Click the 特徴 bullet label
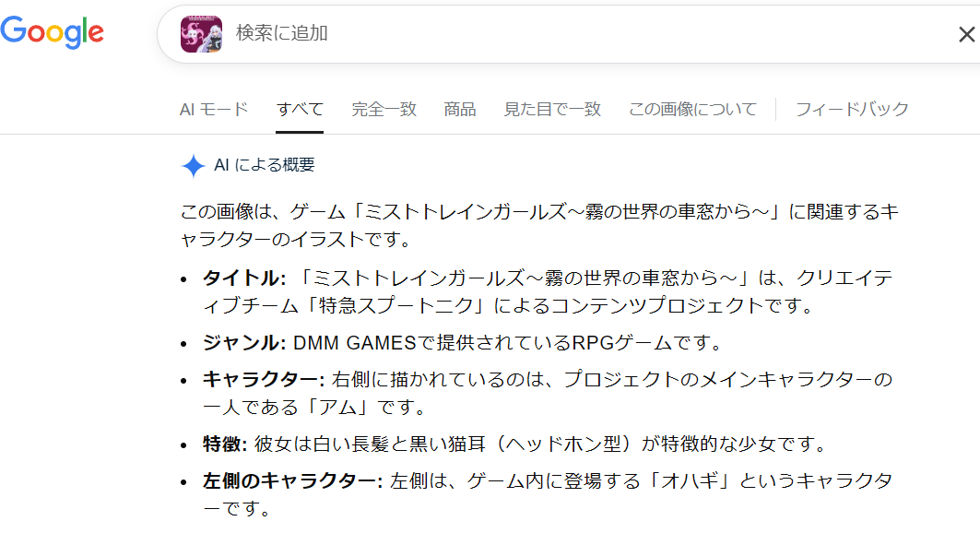This screenshot has width=980, height=533. pos(224,444)
